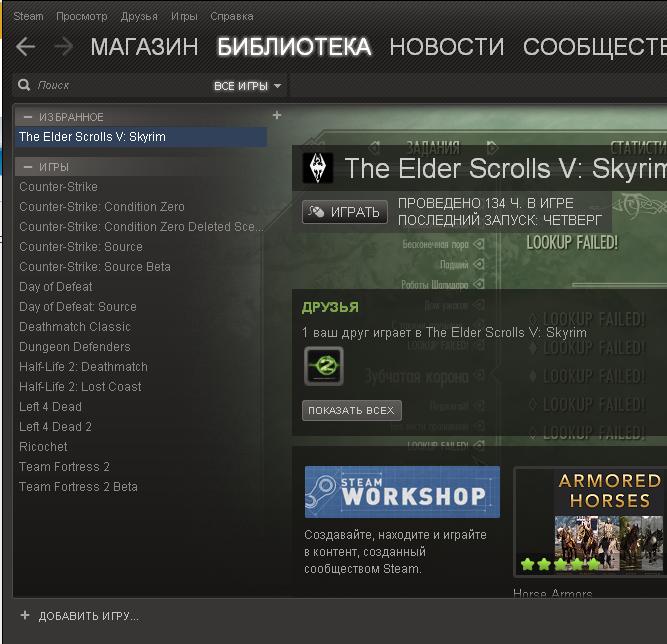667x644 pixels.
Task: Open the Друзья menu
Action: pos(139,17)
